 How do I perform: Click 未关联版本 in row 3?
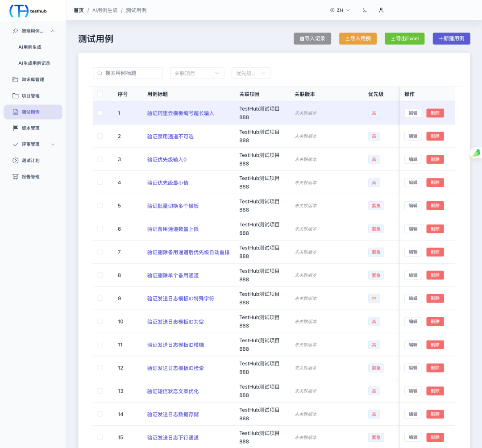306,159
